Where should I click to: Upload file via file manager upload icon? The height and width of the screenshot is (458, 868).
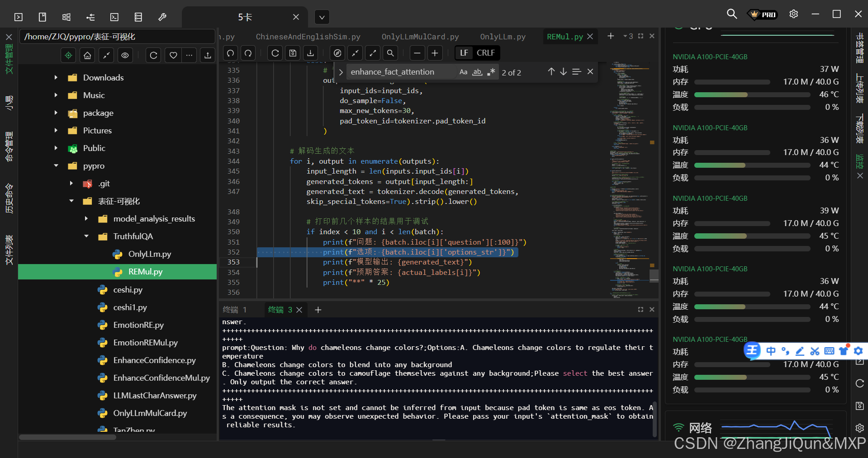coord(208,55)
